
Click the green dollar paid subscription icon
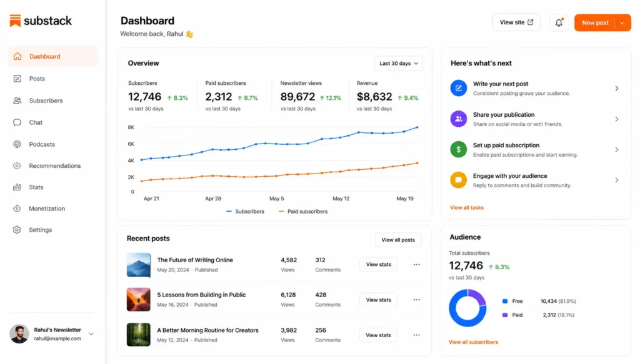click(458, 149)
